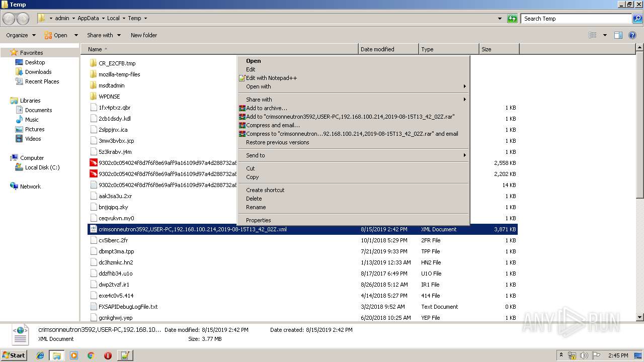The height and width of the screenshot is (362, 644).
Task: Expand the Temp breadcrumb arrow
Action: tap(146, 19)
